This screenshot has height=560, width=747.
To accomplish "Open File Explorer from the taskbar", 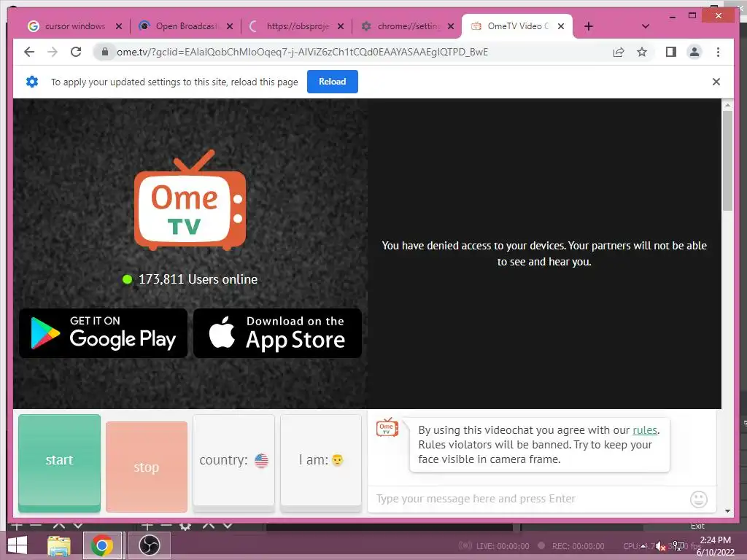I will pyautogui.click(x=59, y=545).
